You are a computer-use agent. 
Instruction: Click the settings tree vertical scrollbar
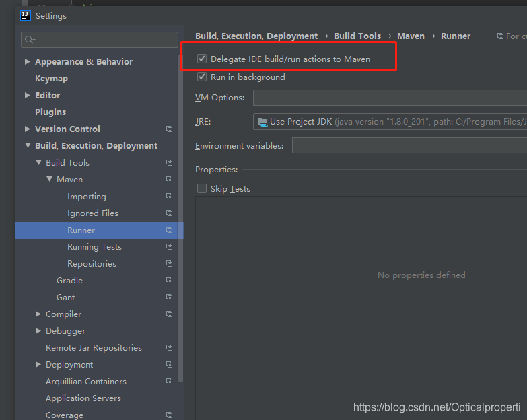(x=180, y=218)
